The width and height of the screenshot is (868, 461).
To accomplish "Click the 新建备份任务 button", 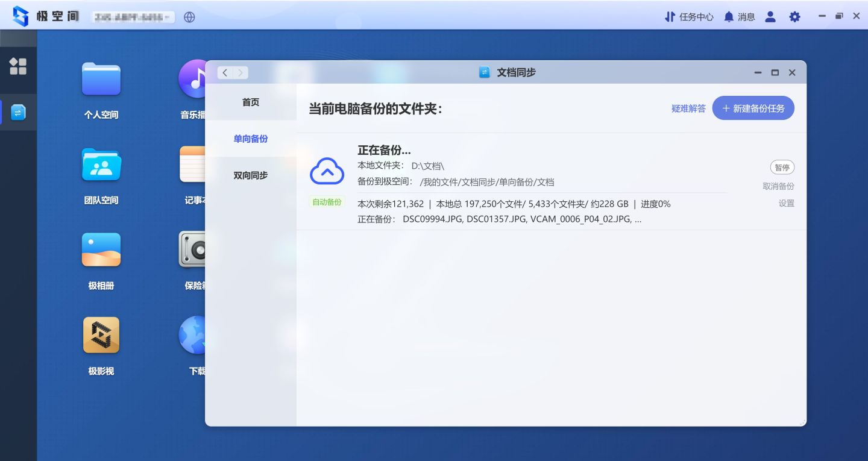I will coord(753,108).
